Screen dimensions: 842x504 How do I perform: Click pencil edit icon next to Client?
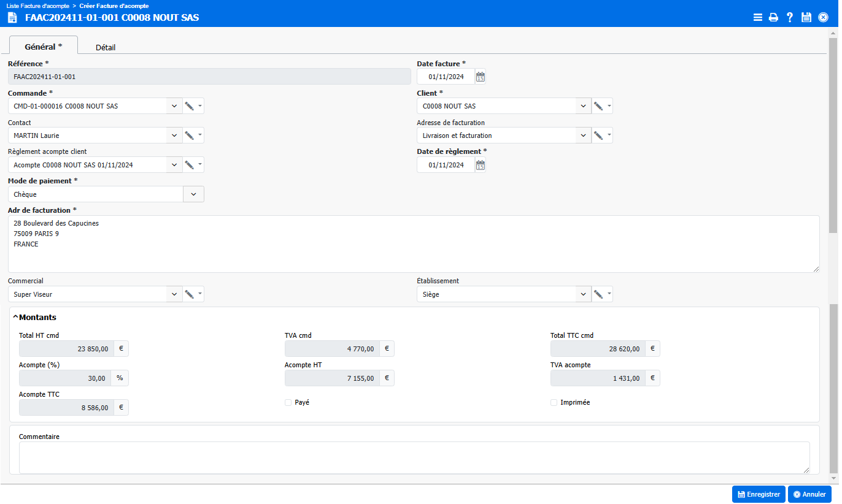point(598,106)
